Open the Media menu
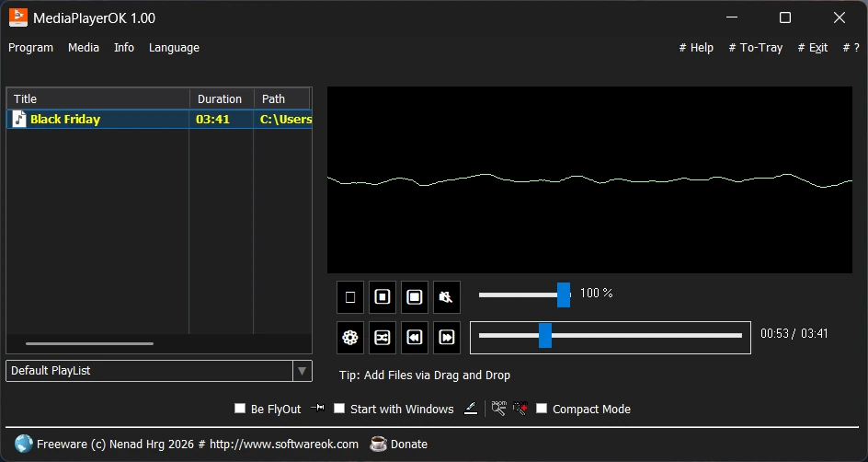 point(84,48)
